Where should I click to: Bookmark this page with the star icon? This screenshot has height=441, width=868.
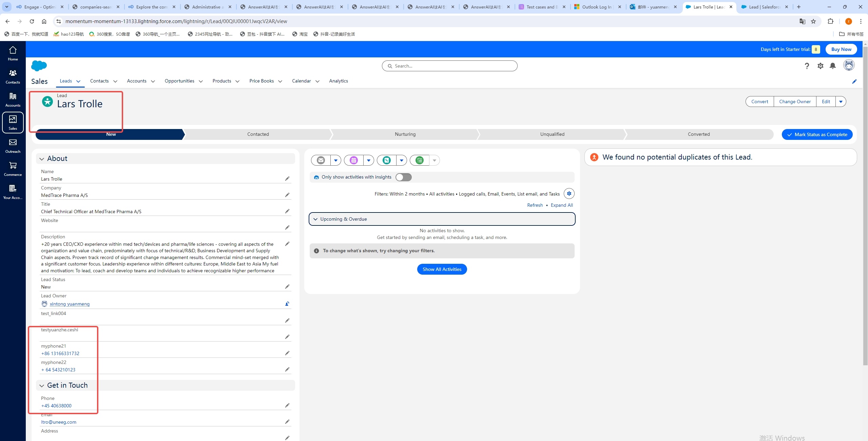tap(813, 21)
